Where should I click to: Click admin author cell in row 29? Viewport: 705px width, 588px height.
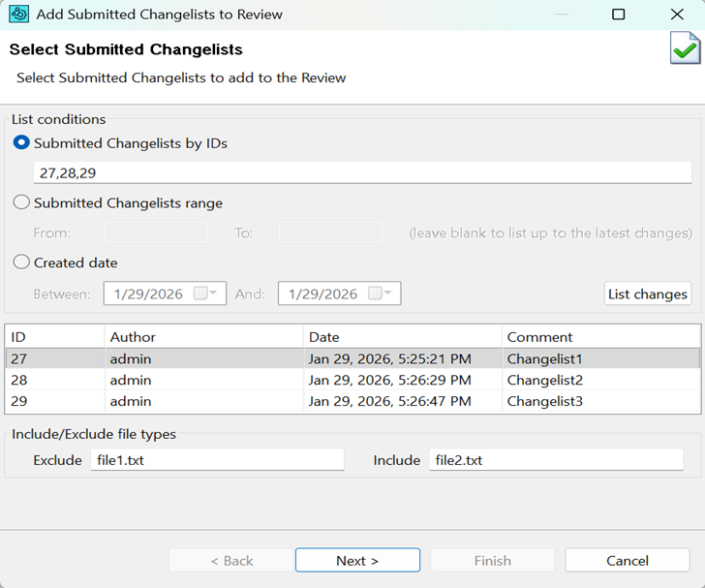(131, 401)
